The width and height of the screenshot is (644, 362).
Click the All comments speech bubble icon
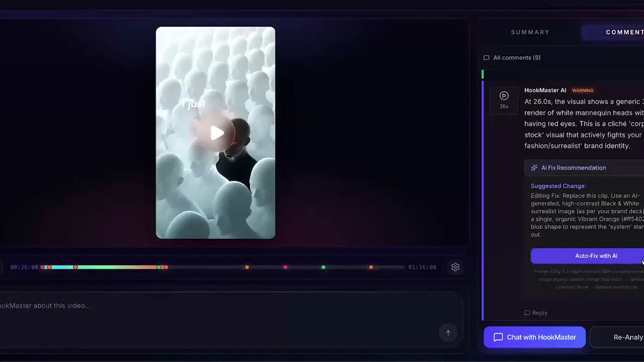coord(486,58)
